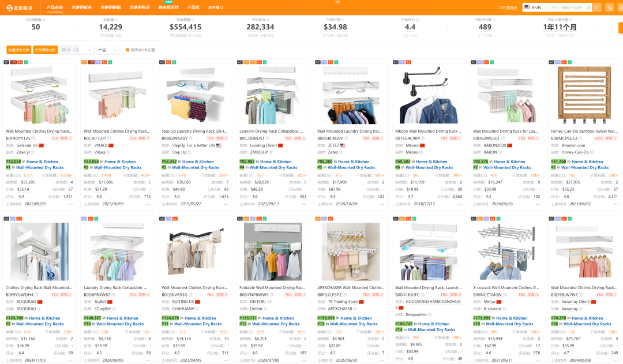Copy the ZdwCyl brand name icon
This screenshot has height=364, width=623.
pyautogui.click(x=33, y=152)
